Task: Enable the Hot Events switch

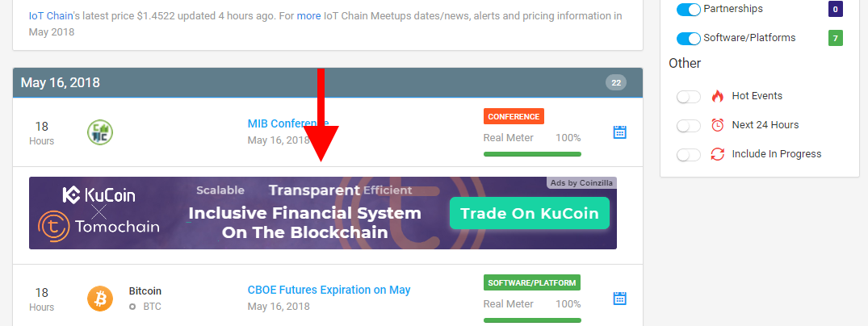Action: click(x=689, y=97)
